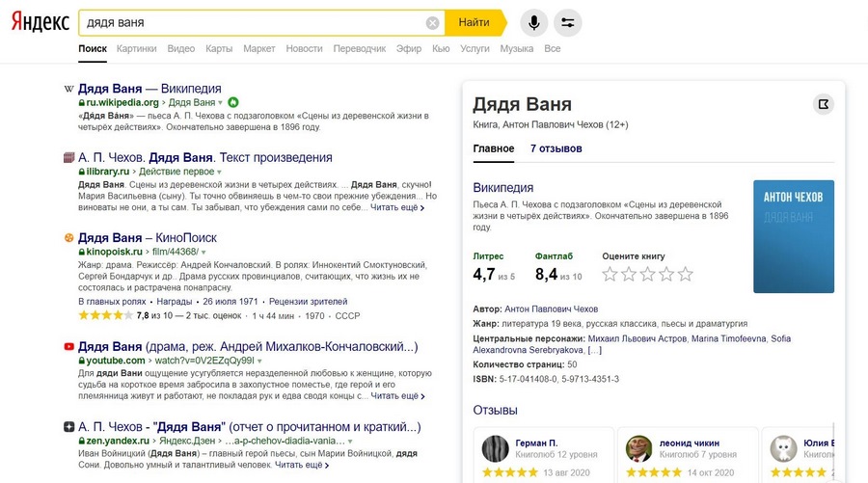Click the Найти search button

(x=475, y=23)
